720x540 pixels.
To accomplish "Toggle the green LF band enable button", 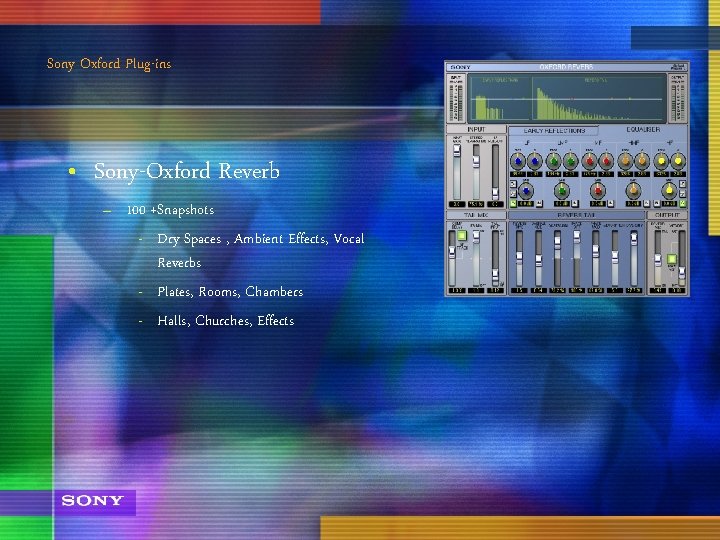I will tap(513, 203).
